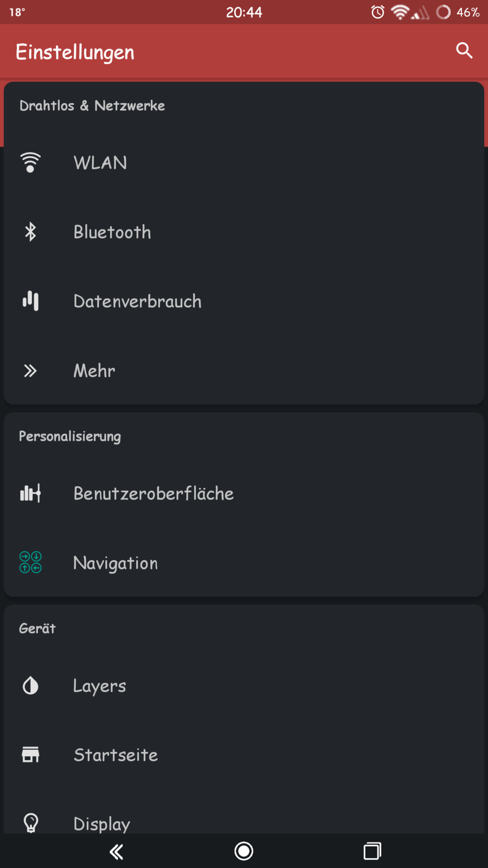Viewport: 488px width, 868px height.
Task: Tap the Bluetooth symbol icon
Action: pyautogui.click(x=30, y=232)
